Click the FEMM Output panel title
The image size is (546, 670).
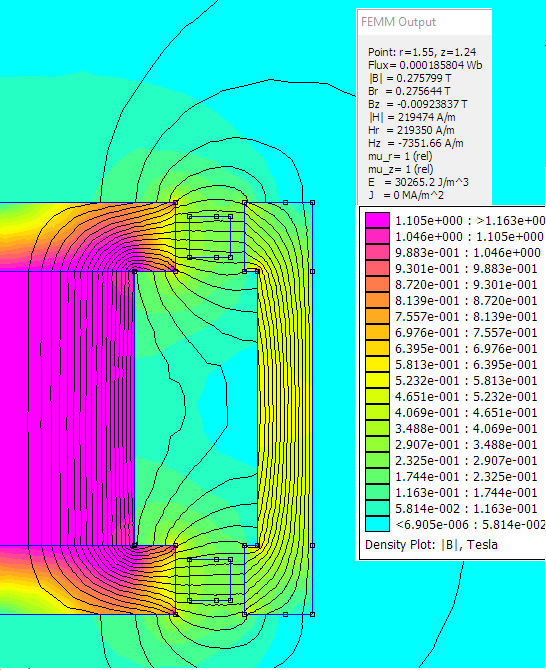[398, 22]
